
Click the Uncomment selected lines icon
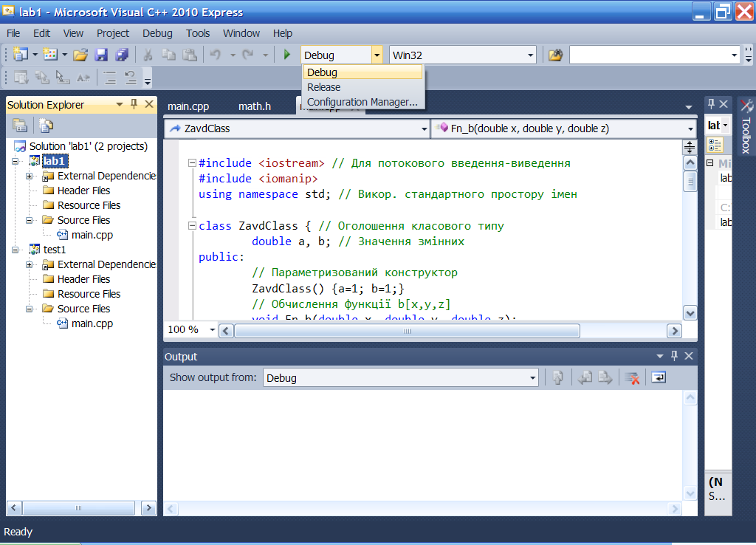(x=130, y=77)
